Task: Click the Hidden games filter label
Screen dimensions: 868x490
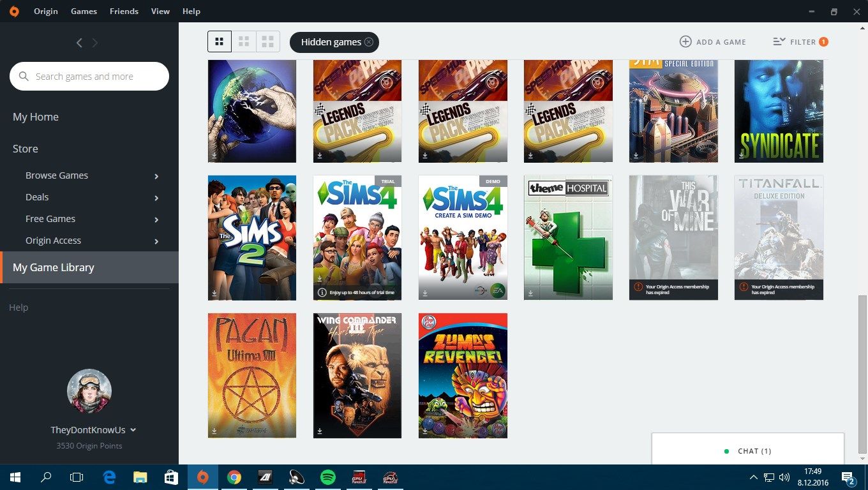Action: 331,42
